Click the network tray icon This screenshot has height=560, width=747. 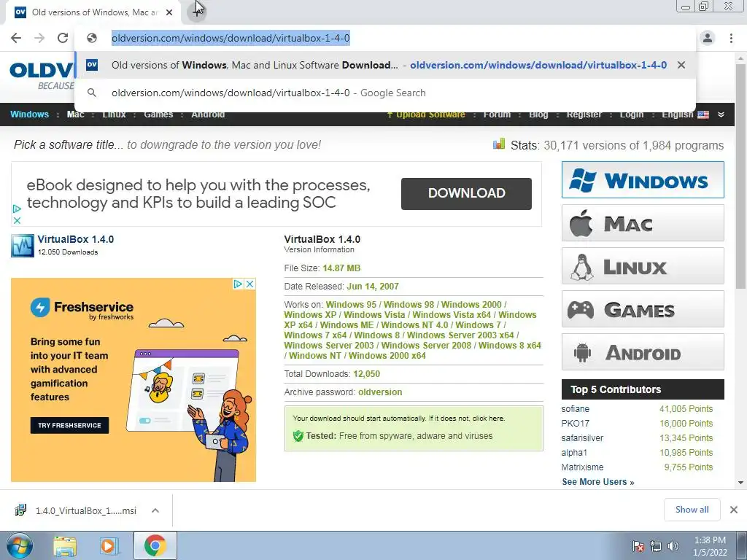(x=656, y=546)
